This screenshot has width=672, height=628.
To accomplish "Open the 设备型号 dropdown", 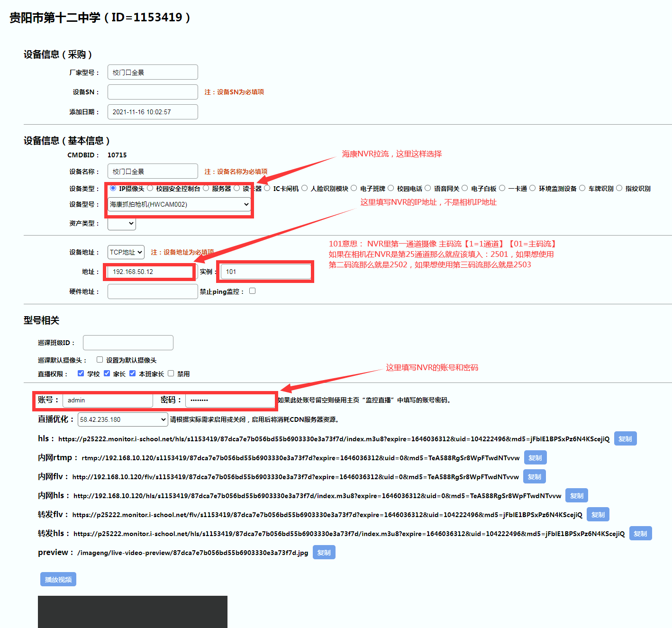I will pos(179,204).
